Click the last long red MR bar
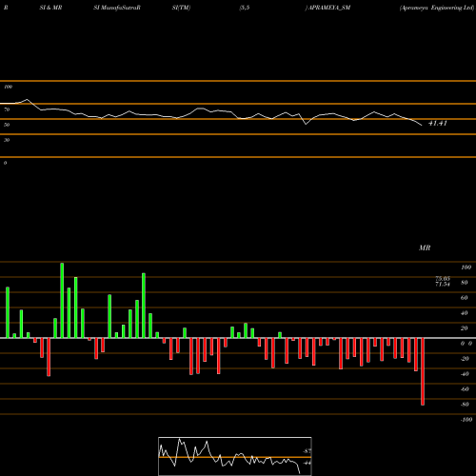The height and width of the screenshot is (476, 476). pyautogui.click(x=423, y=371)
